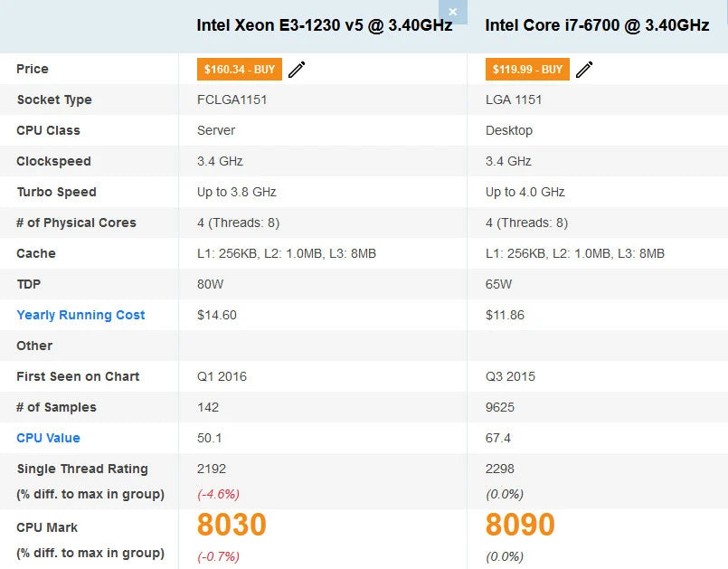Click the First Seen on Chart row label
The image size is (728, 569).
78,376
